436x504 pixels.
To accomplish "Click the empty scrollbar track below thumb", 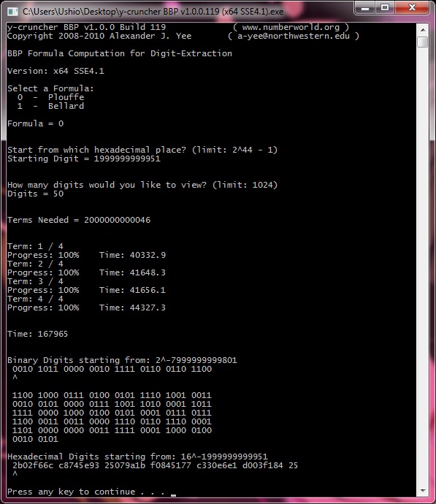I will 423,267.
